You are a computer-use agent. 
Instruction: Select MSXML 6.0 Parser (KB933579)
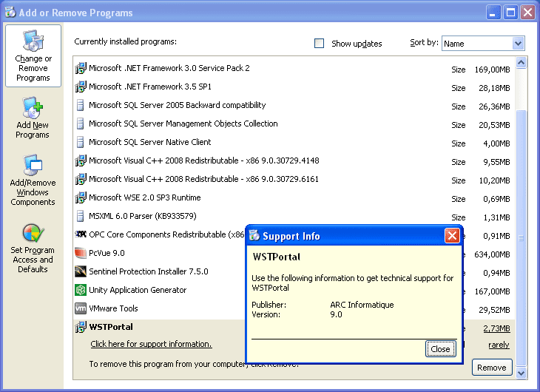click(143, 216)
